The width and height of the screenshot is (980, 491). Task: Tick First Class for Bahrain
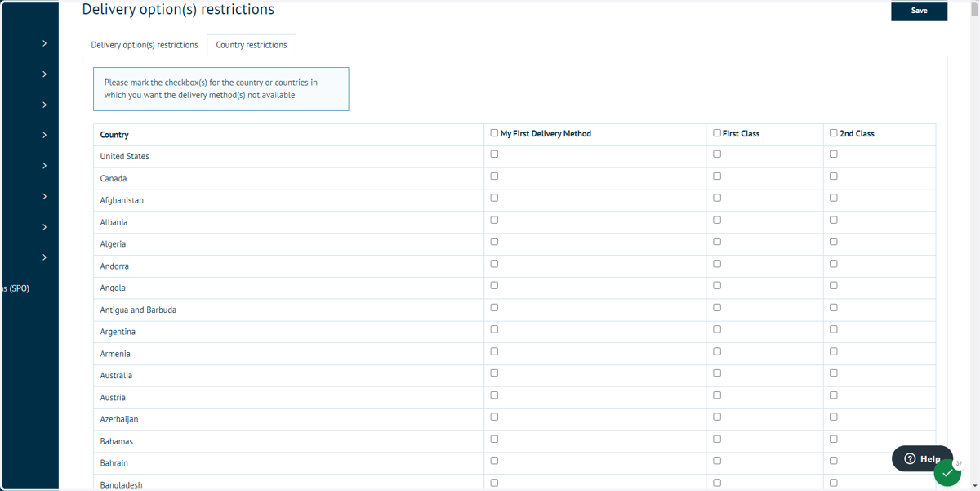(717, 461)
